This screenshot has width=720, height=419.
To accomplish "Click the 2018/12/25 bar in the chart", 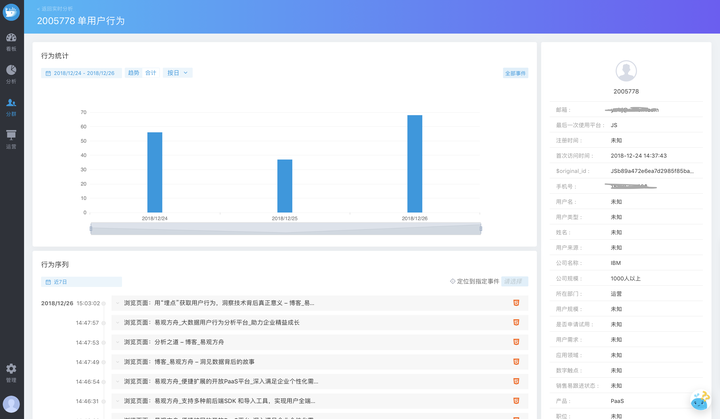I will coord(285,186).
